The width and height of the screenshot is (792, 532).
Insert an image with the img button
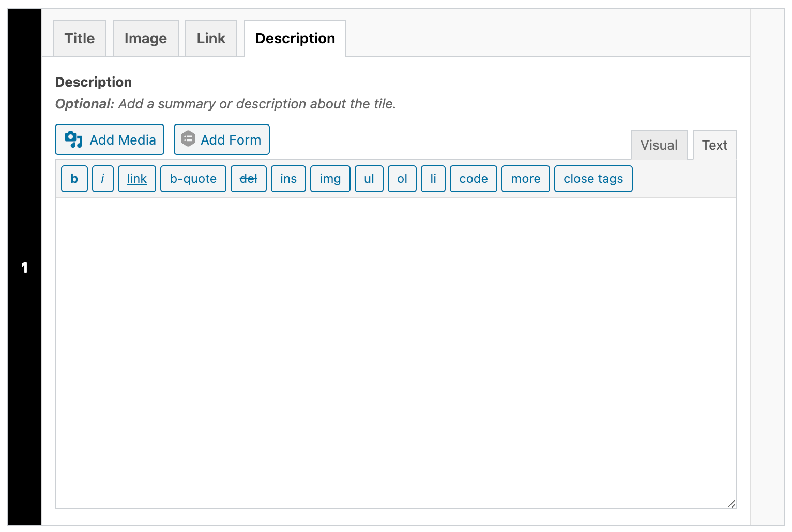click(x=330, y=179)
